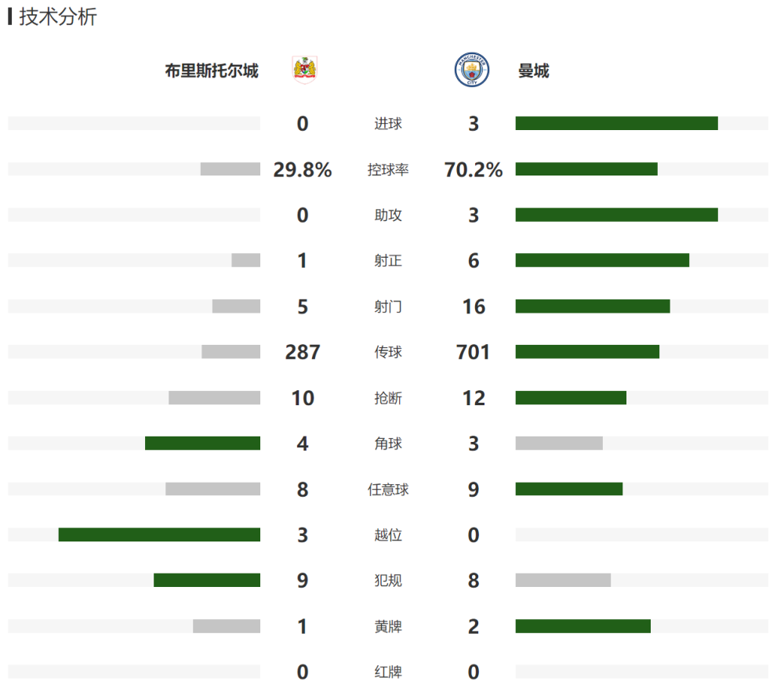784x699 pixels.
Task: Open the 曼城 team name link
Action: tap(534, 71)
